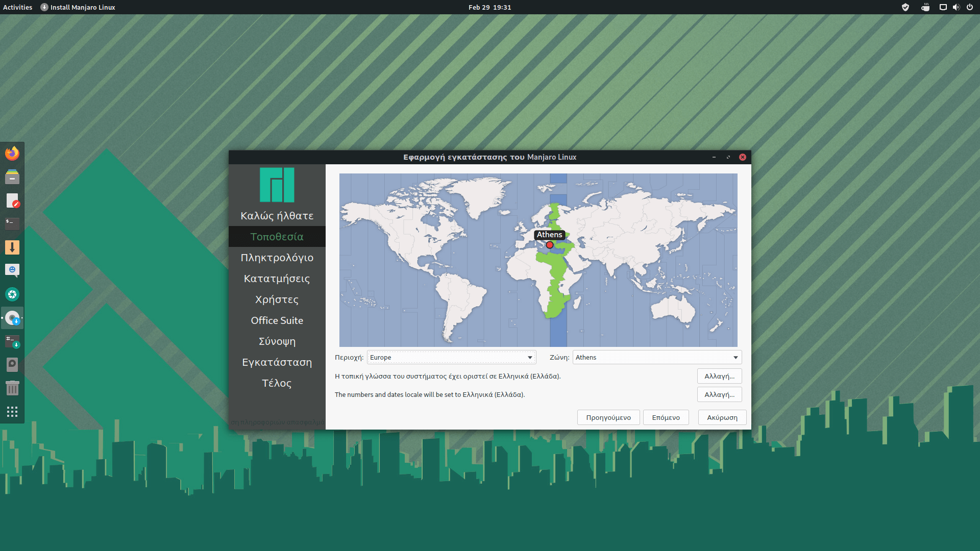980x551 pixels.
Task: Click Αλλαγή for system language
Action: pyautogui.click(x=719, y=376)
